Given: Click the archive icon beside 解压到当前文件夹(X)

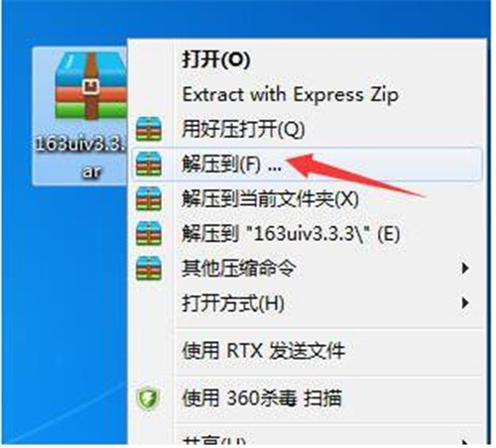Looking at the screenshot, I should (x=149, y=199).
